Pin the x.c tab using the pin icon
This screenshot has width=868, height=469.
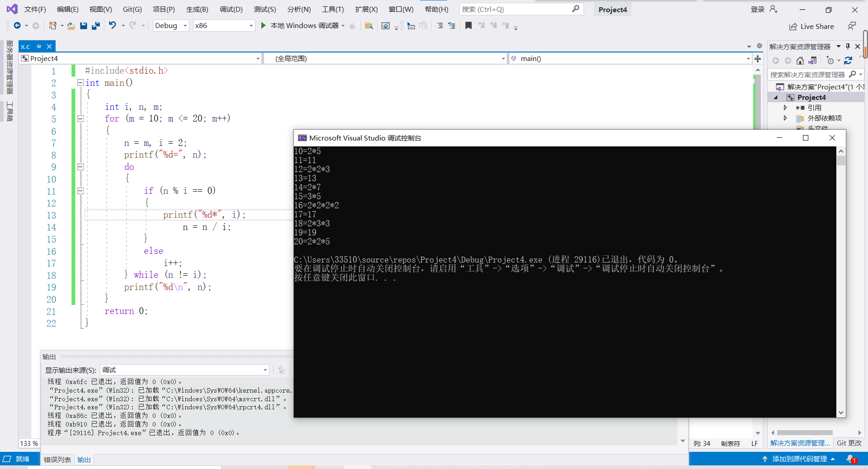39,46
